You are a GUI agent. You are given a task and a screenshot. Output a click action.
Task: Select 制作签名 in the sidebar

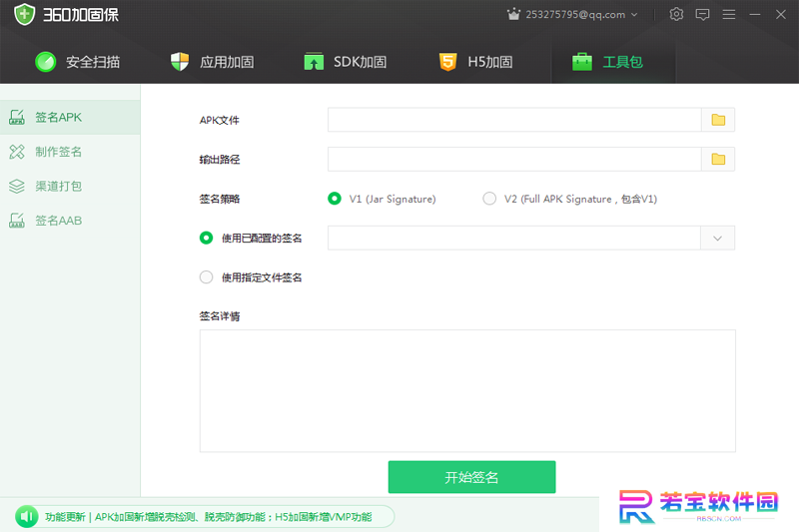click(x=70, y=152)
